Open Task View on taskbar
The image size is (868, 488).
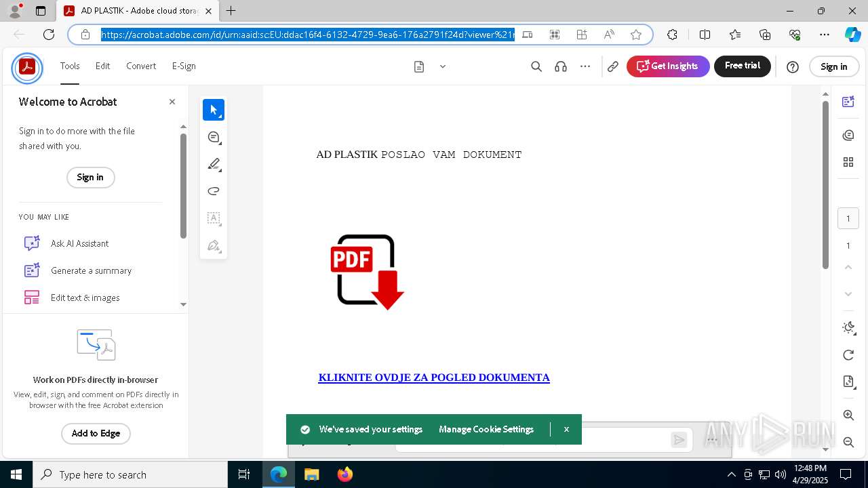pyautogui.click(x=244, y=474)
